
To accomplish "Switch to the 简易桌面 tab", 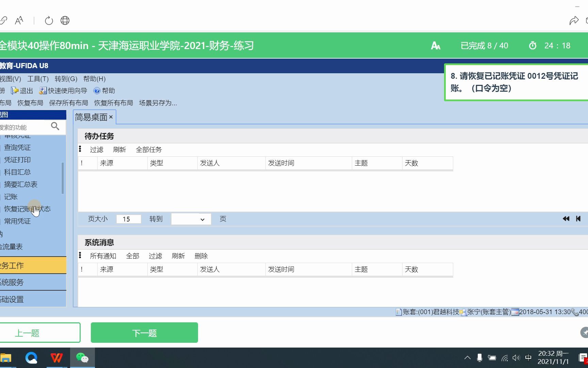I will point(91,117).
